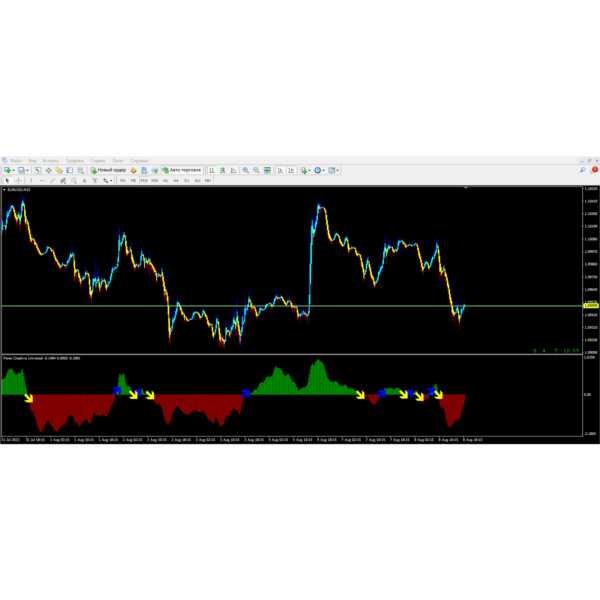Open the red notifications icon
The width and height of the screenshot is (600, 600).
tap(595, 170)
